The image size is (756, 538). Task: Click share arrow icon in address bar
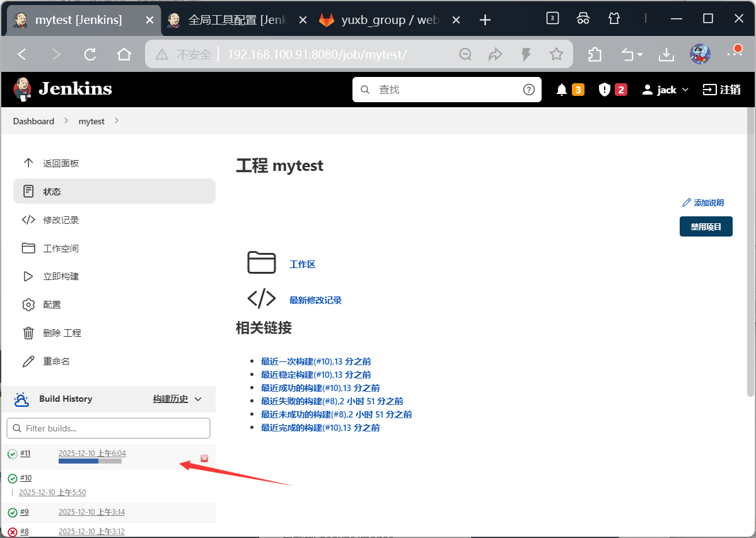pos(495,54)
